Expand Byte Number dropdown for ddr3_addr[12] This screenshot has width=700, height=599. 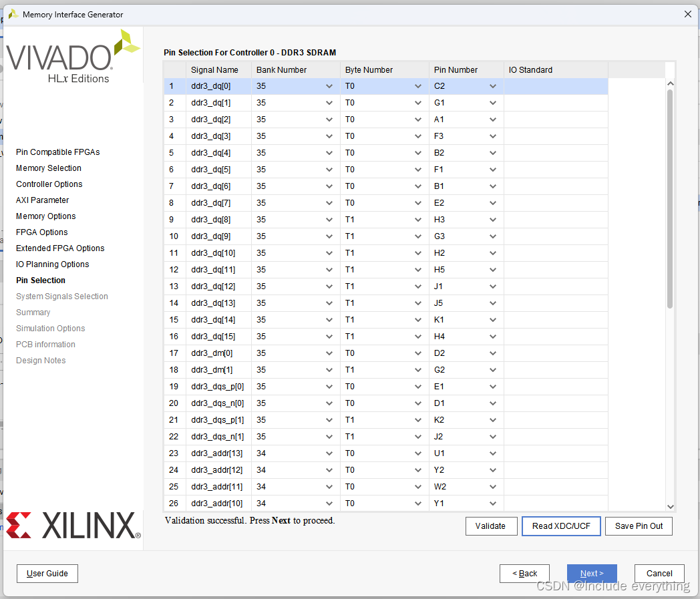point(418,470)
